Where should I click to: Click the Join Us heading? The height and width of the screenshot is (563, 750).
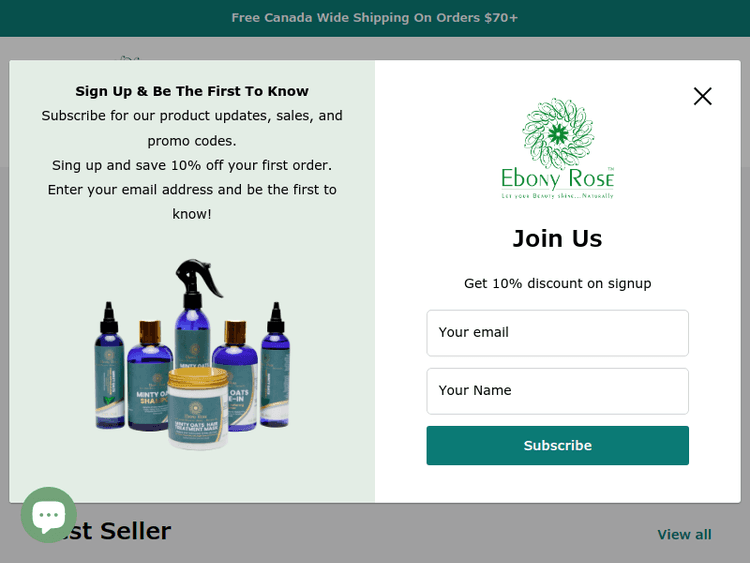(x=557, y=238)
